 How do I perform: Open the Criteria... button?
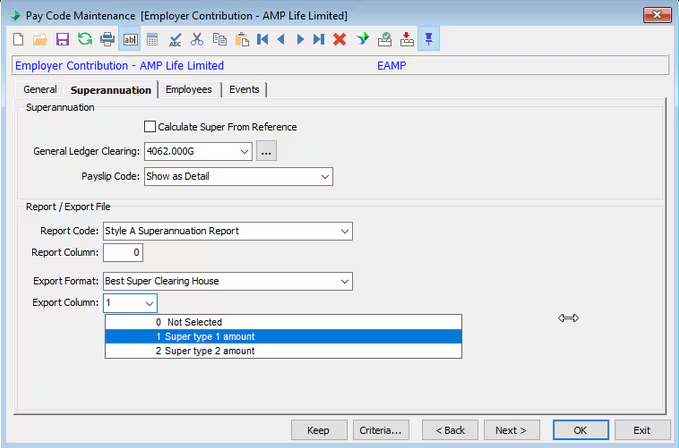tap(381, 430)
